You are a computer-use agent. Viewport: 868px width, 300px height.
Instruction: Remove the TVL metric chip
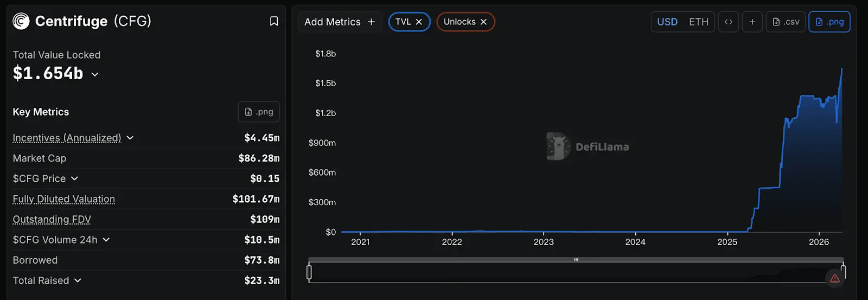(419, 22)
